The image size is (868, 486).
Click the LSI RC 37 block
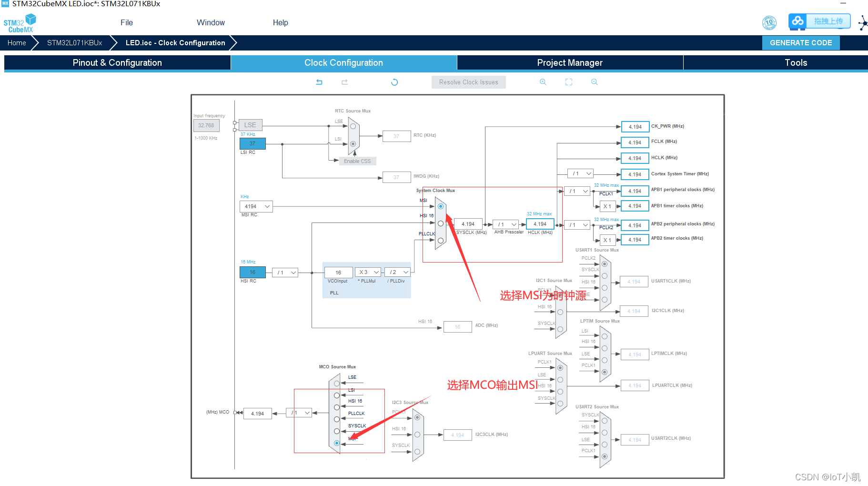point(252,143)
